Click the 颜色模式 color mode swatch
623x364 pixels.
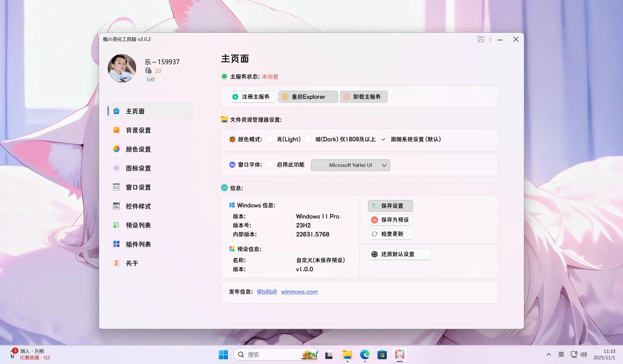click(x=232, y=139)
